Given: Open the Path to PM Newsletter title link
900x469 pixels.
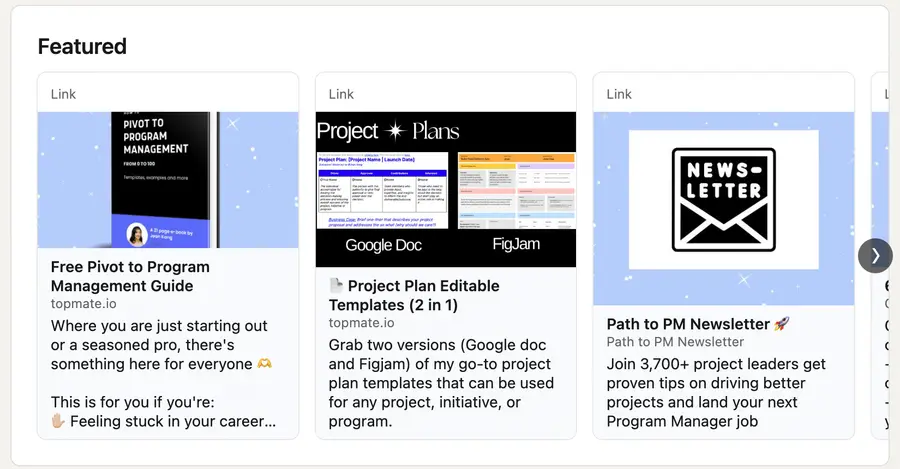Looking at the screenshot, I should 688,324.
